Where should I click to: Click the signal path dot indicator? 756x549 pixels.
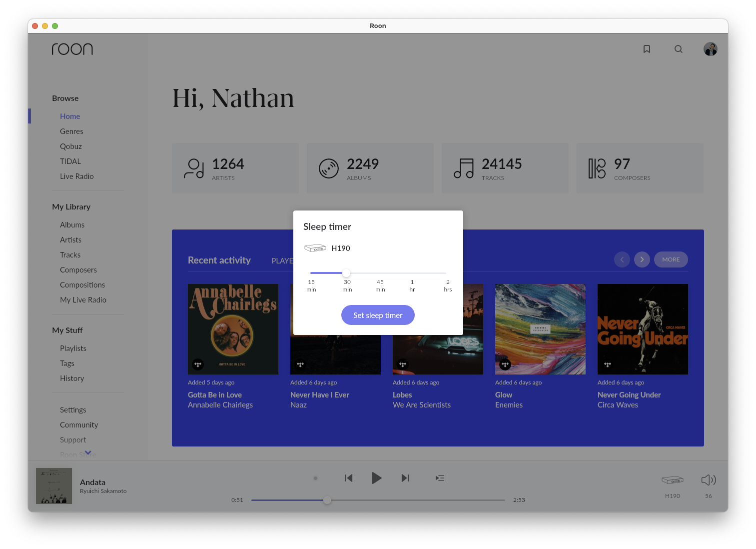(x=315, y=478)
